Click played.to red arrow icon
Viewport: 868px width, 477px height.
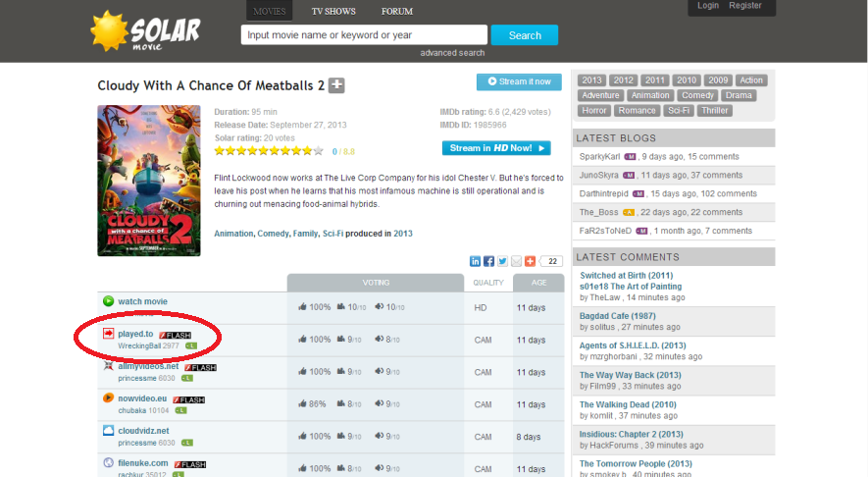(x=109, y=333)
